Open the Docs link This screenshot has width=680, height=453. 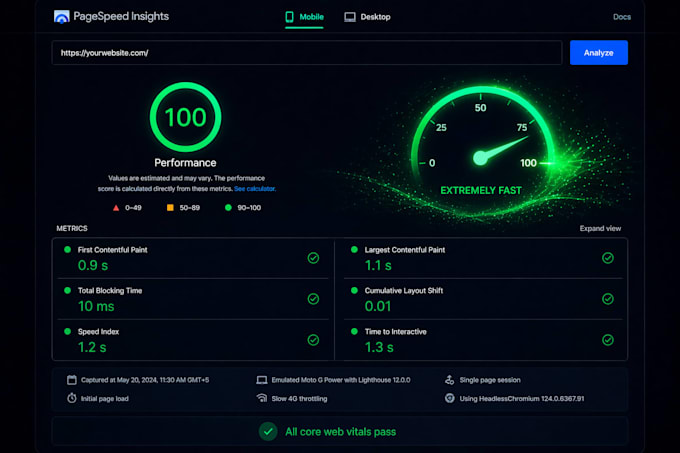point(622,17)
